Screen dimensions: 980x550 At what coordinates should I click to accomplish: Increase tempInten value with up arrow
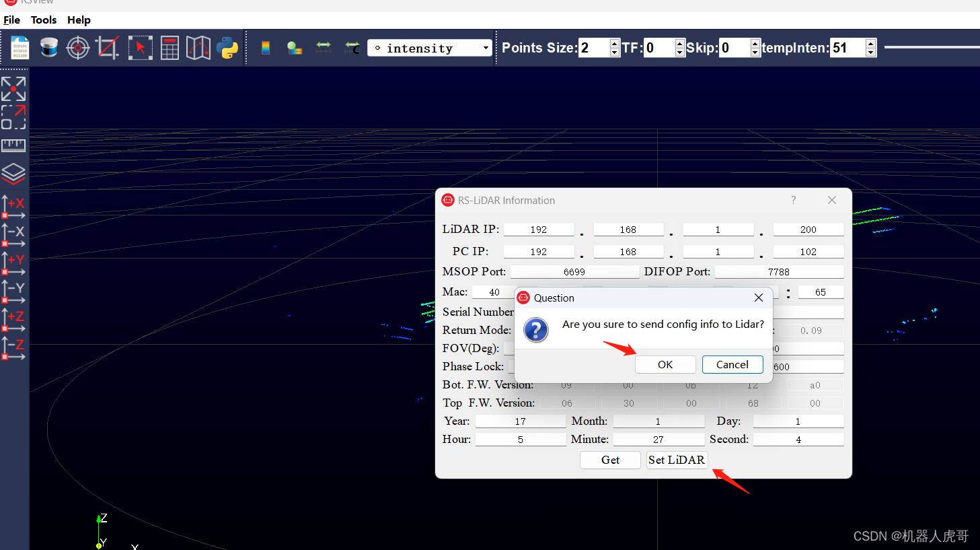pyautogui.click(x=871, y=43)
